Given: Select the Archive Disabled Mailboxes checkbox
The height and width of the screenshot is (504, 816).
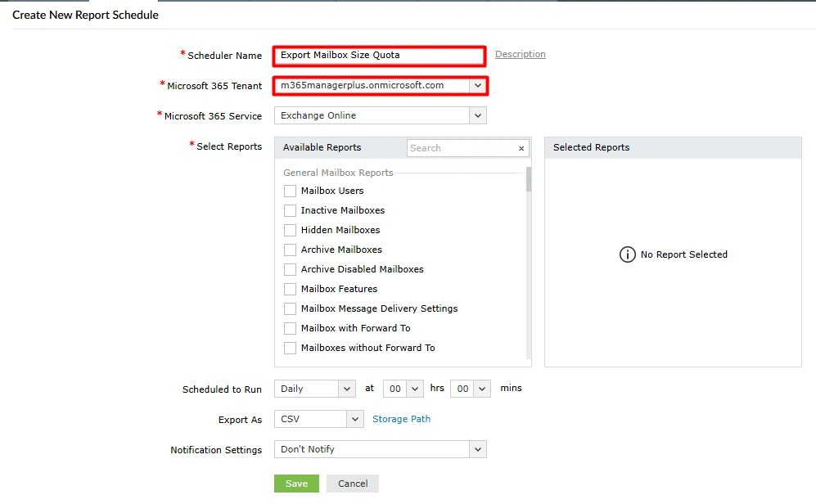Looking at the screenshot, I should [x=290, y=269].
